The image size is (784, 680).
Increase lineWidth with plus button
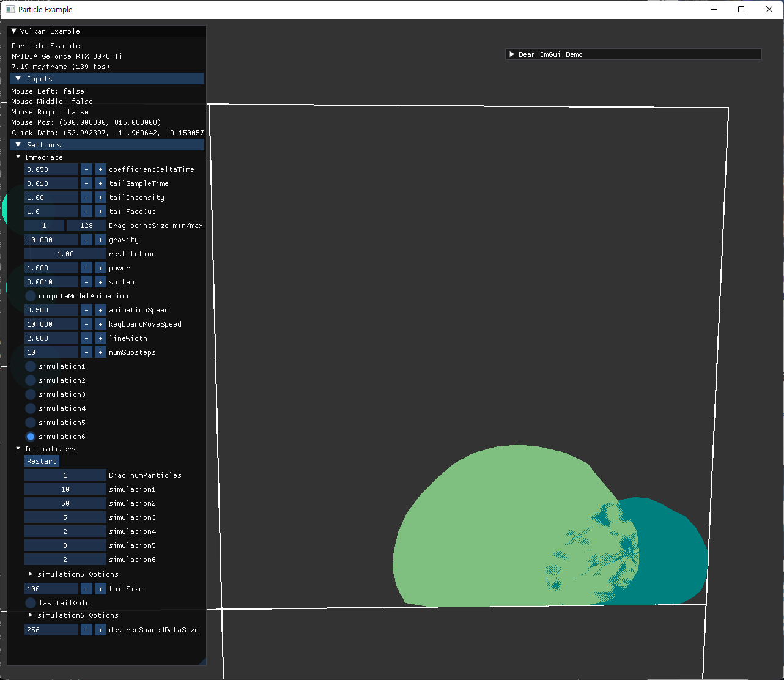pos(100,338)
